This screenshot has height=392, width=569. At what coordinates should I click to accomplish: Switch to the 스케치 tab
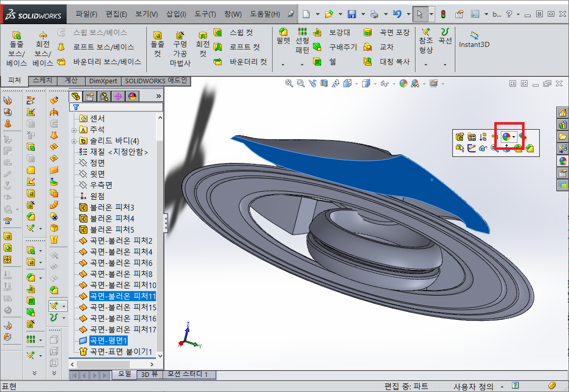point(43,81)
